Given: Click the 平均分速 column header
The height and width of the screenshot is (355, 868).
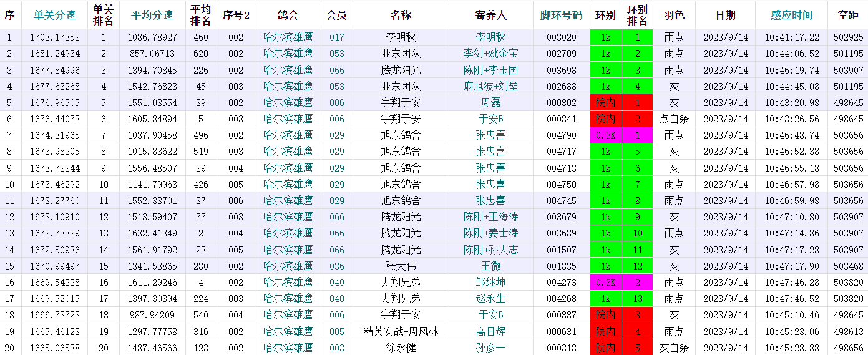Looking at the screenshot, I should pos(152,15).
